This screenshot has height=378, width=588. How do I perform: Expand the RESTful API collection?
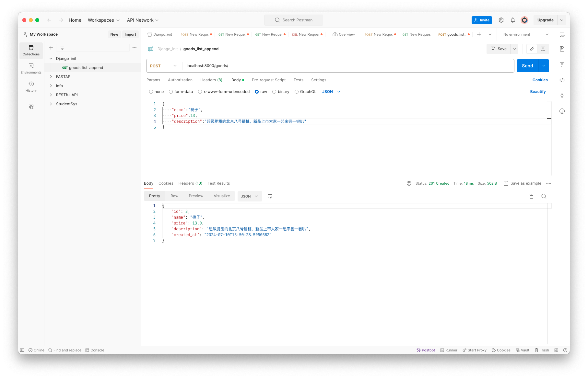point(51,95)
